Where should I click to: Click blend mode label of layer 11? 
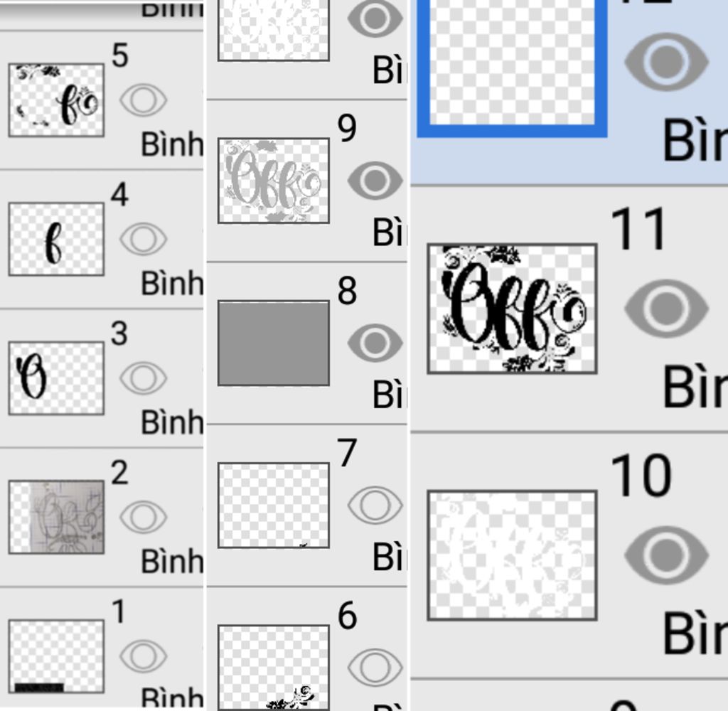coord(695,385)
